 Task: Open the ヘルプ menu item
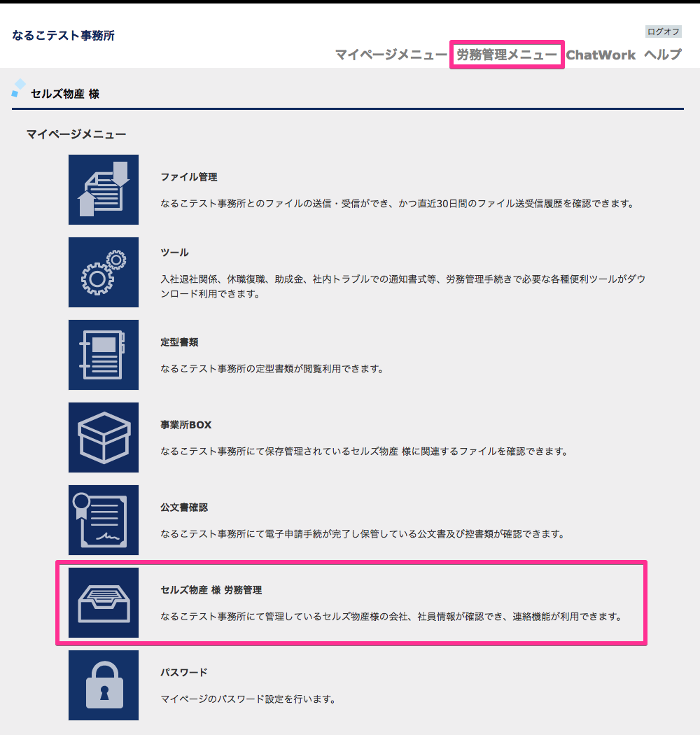[662, 55]
